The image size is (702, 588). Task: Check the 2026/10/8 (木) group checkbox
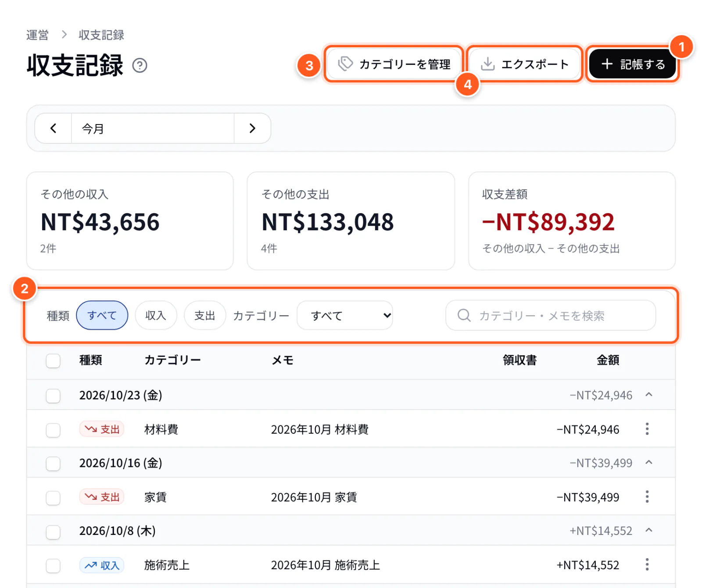click(x=53, y=532)
